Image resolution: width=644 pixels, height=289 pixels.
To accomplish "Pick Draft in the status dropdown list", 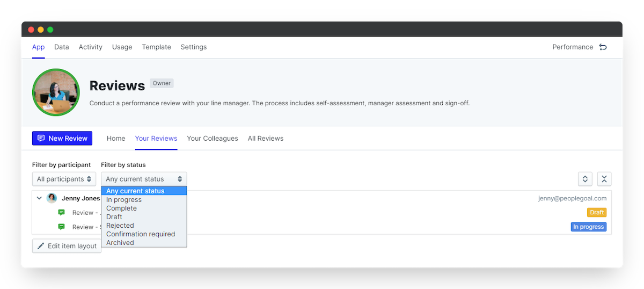I will tap(114, 217).
